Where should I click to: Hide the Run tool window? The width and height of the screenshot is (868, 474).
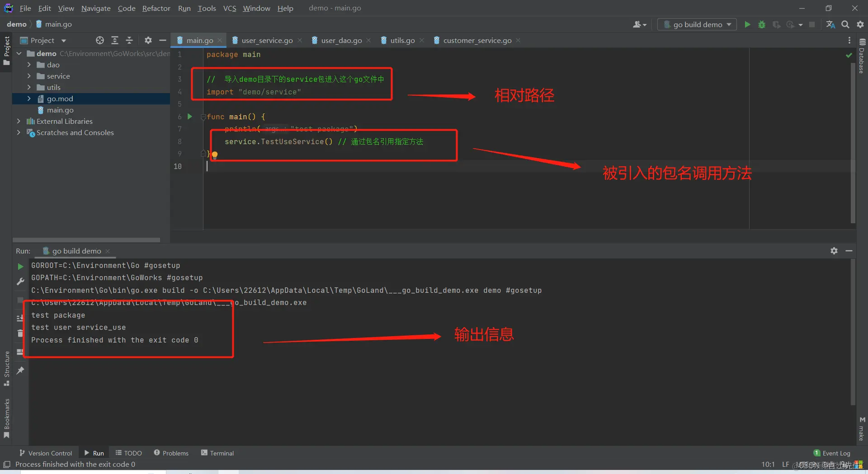(849, 251)
